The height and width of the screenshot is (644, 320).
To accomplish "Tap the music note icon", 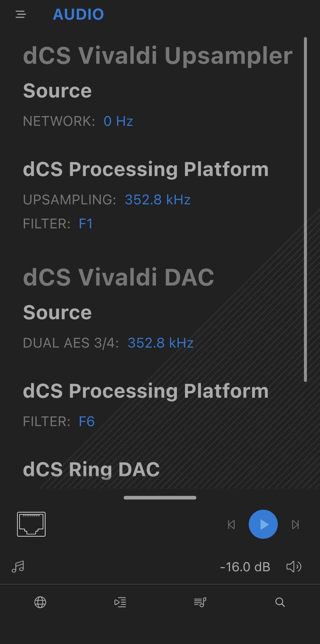I will (x=18, y=566).
